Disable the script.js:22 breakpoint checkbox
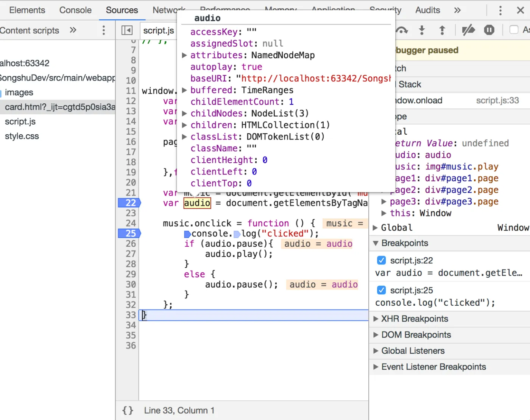Screen dimensions: 530x420 [382, 260]
